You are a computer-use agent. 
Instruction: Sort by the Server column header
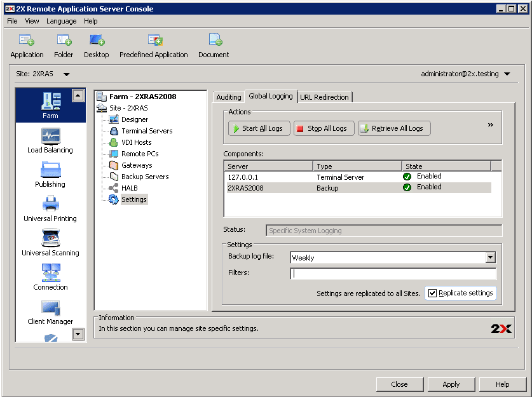[268, 166]
